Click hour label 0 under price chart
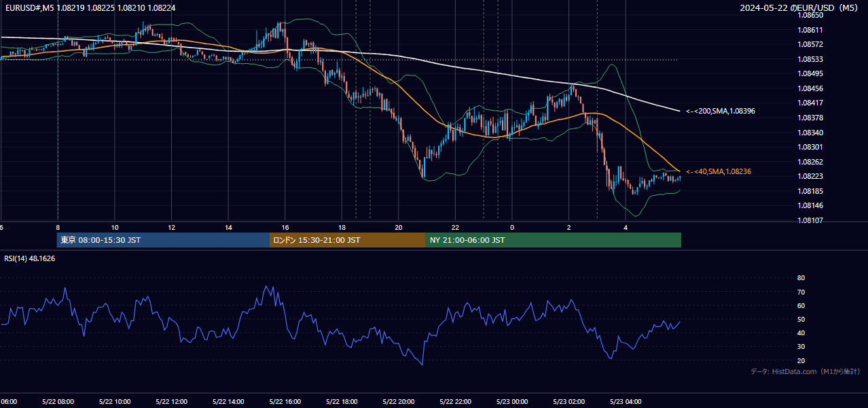 click(x=512, y=227)
